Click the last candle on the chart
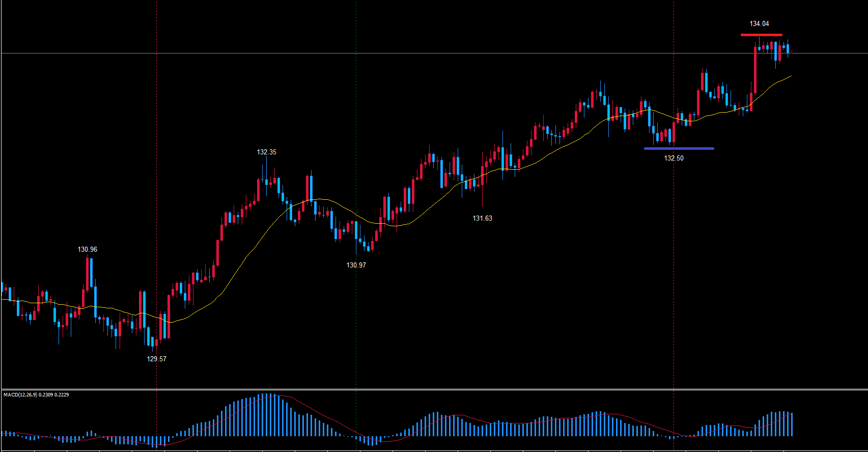 tap(792, 52)
